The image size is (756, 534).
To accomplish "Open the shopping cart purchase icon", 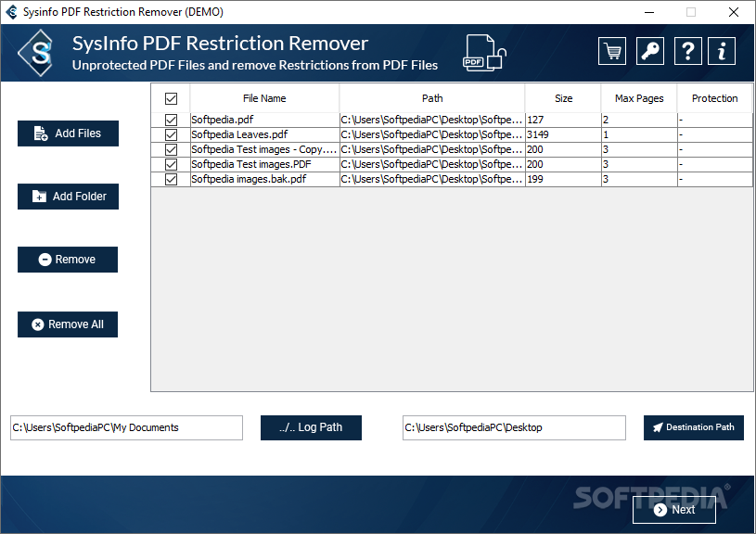I will point(612,51).
